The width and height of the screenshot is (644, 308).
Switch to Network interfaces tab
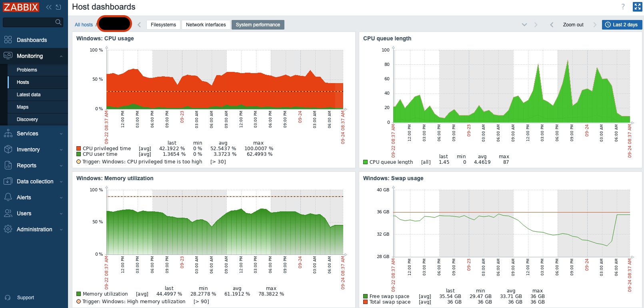206,25
